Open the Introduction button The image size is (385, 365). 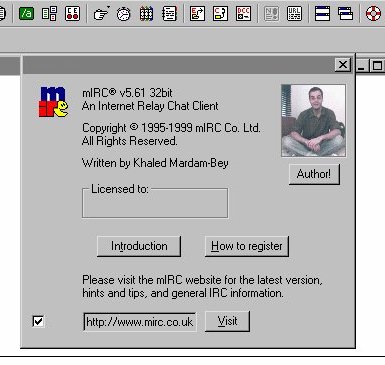tap(139, 246)
